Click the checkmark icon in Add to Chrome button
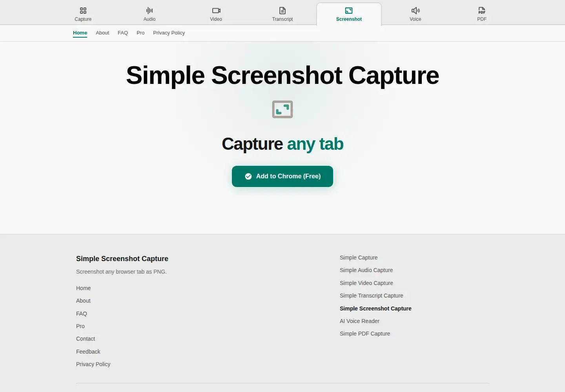565x392 pixels. coord(248,176)
